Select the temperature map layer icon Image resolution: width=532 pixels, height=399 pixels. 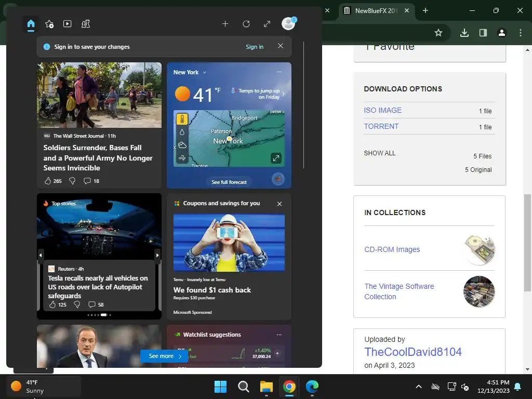tap(182, 119)
